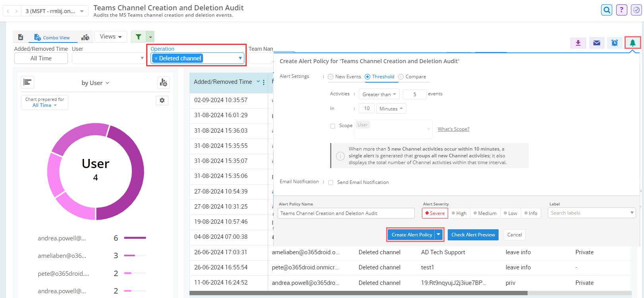This screenshot has height=298, width=644.
Task: Switch to the chart view icon
Action: point(85,37)
